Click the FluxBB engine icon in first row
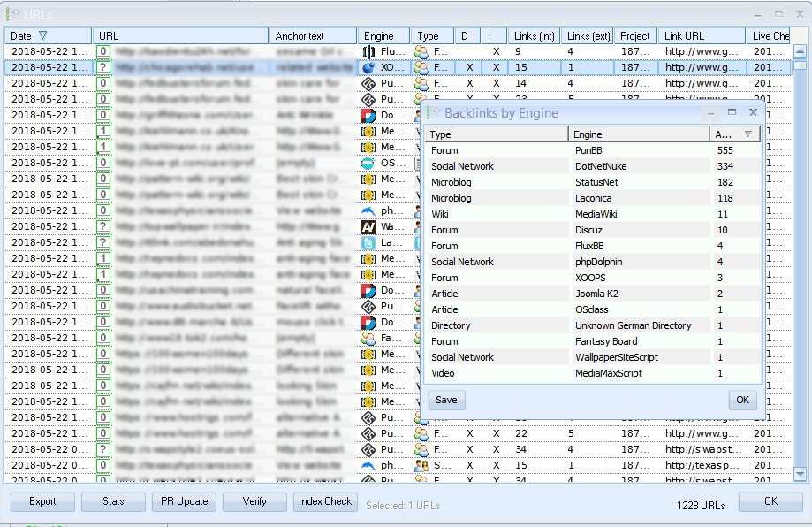The height and width of the screenshot is (527, 812). pos(369,52)
